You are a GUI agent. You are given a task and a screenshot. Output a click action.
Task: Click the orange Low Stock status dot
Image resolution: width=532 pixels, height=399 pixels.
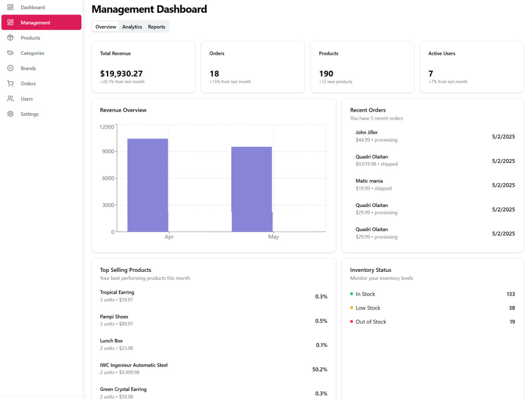352,307
